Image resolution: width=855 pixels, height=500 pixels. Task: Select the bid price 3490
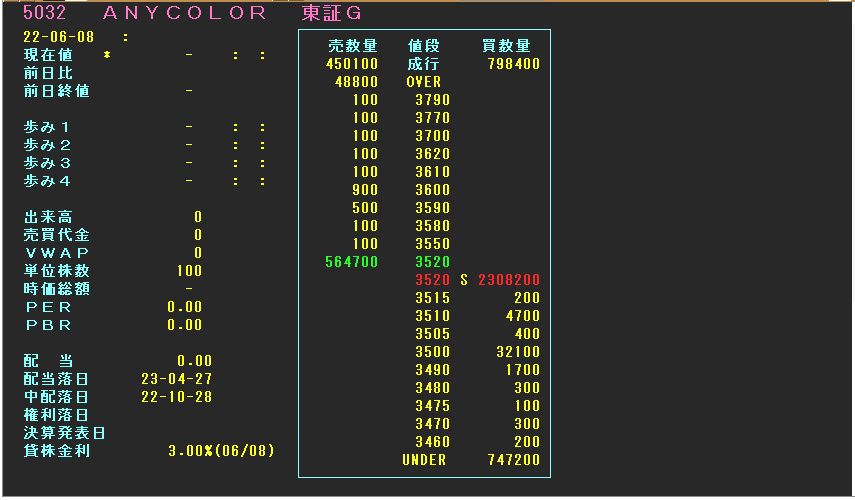(x=432, y=370)
